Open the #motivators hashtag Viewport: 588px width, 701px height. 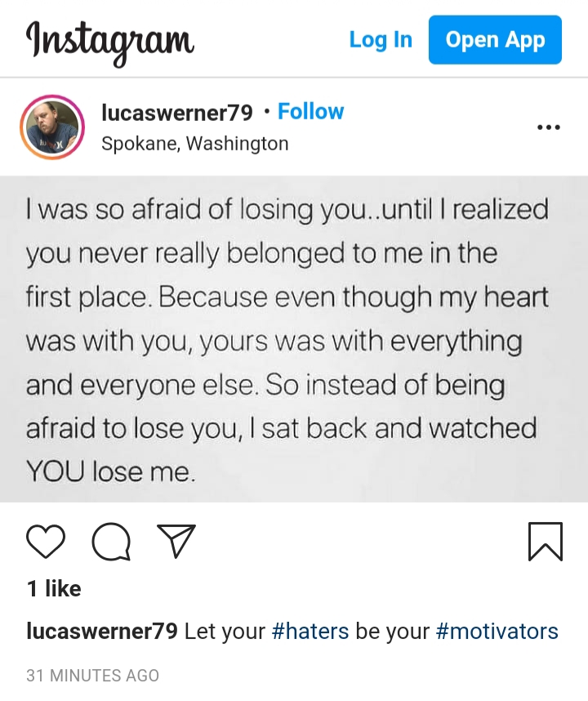click(497, 632)
